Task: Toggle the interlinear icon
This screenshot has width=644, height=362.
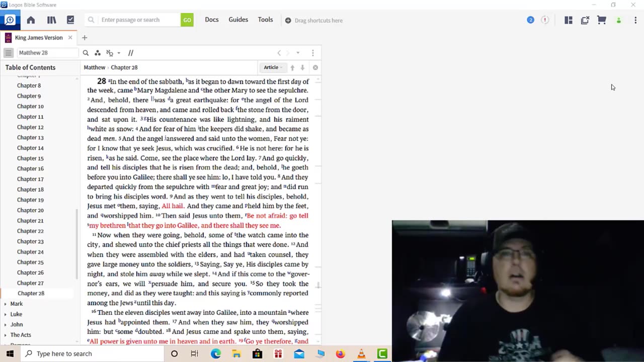Action: pyautogui.click(x=110, y=53)
